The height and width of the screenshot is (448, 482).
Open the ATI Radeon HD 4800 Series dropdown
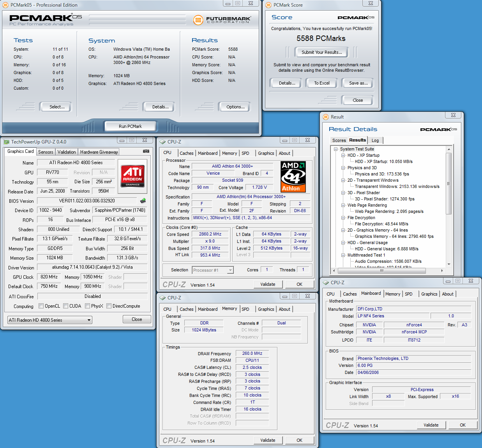(50, 320)
